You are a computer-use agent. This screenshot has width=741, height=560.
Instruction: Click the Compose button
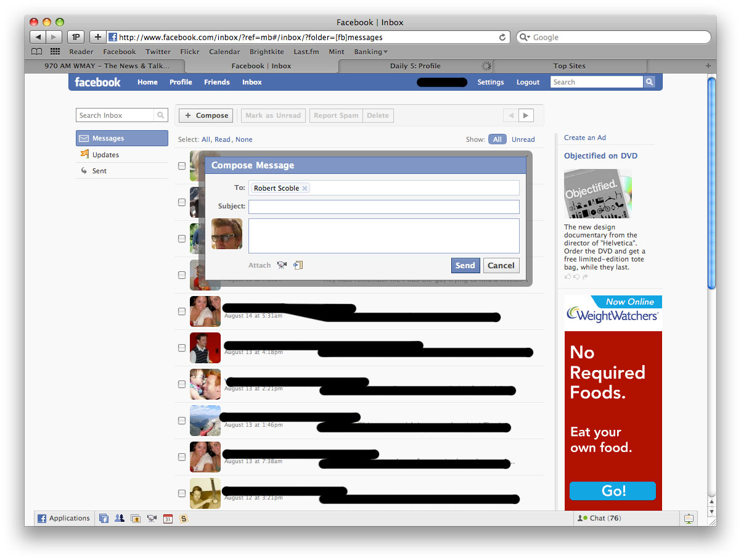click(x=207, y=115)
